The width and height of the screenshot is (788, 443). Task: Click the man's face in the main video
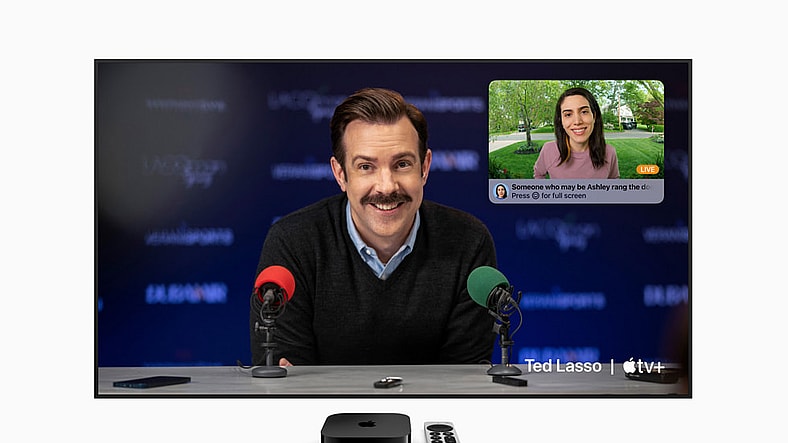tap(382, 167)
